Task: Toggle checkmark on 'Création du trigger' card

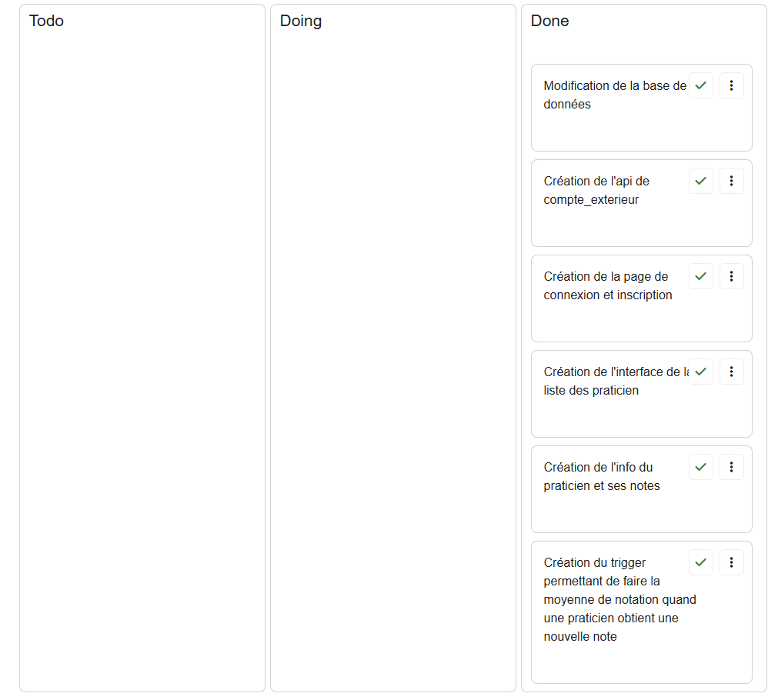Action: [x=700, y=562]
